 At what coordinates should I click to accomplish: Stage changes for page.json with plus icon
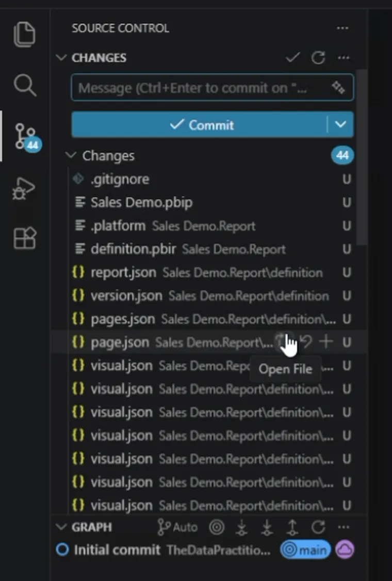(x=326, y=342)
